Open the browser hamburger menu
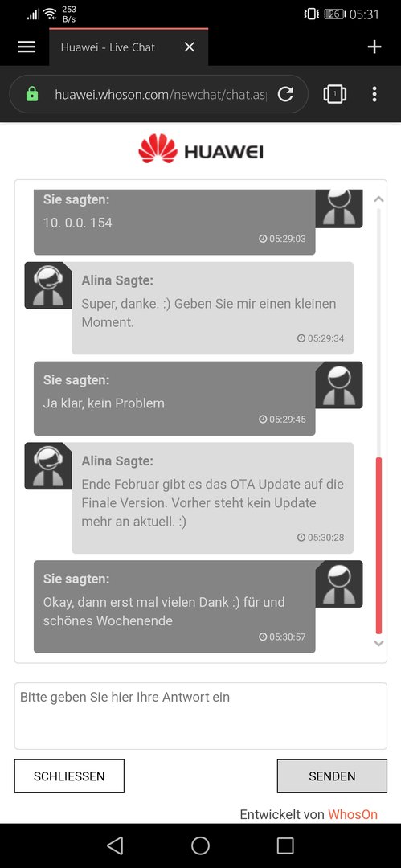 pyautogui.click(x=27, y=47)
